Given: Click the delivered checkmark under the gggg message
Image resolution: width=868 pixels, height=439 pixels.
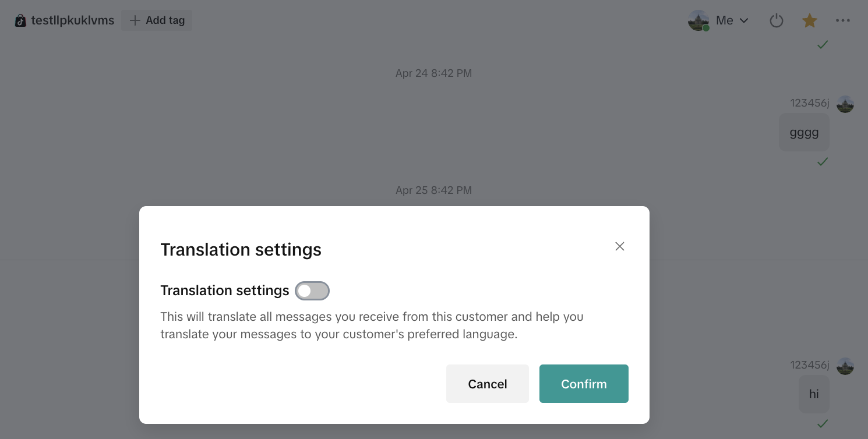Looking at the screenshot, I should (x=822, y=162).
